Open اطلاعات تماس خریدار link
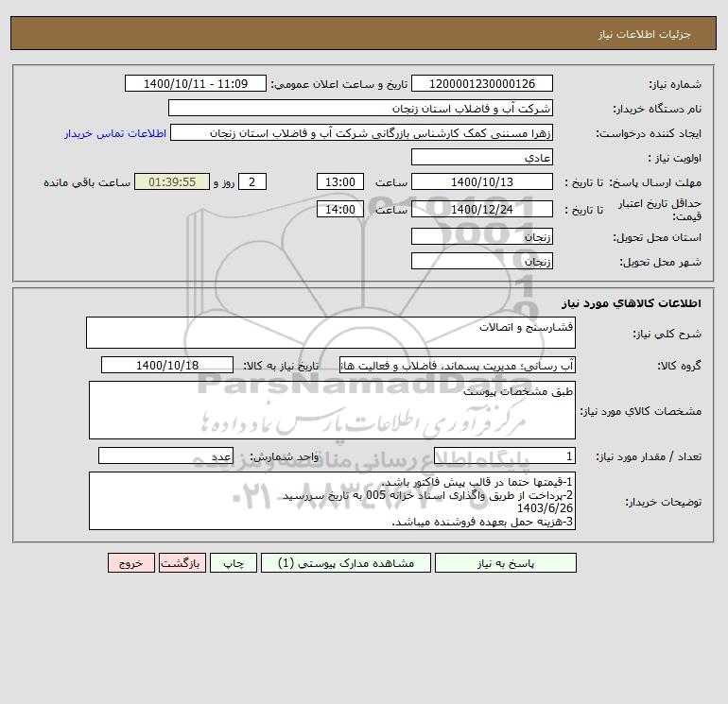 click(115, 133)
